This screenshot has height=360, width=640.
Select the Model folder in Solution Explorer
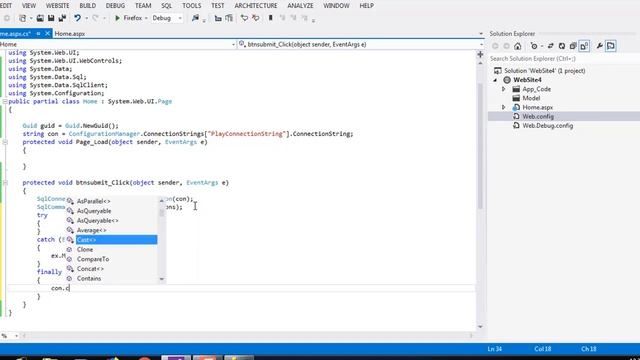531,98
